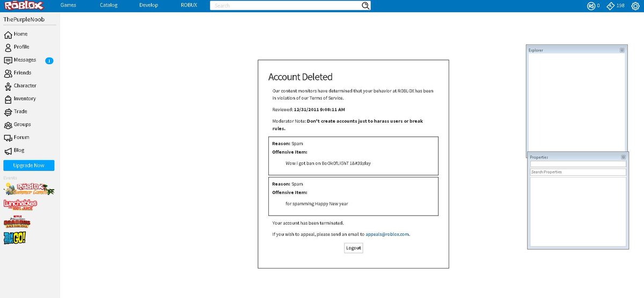Click the Messages notification badge

pos(49,61)
